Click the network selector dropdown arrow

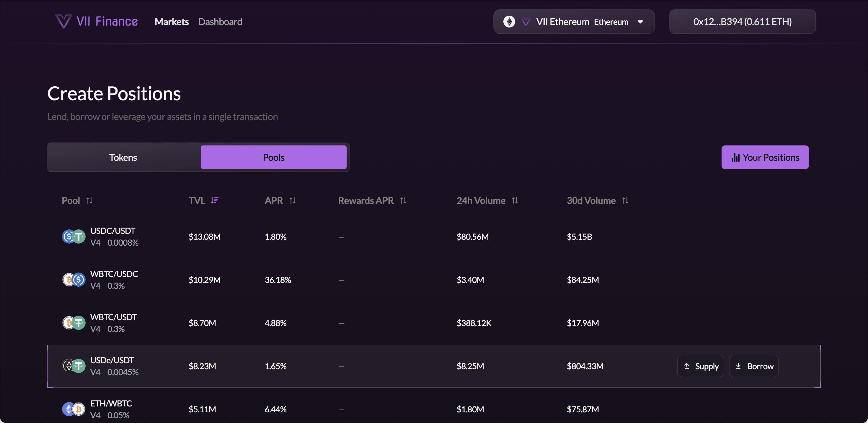pos(640,22)
